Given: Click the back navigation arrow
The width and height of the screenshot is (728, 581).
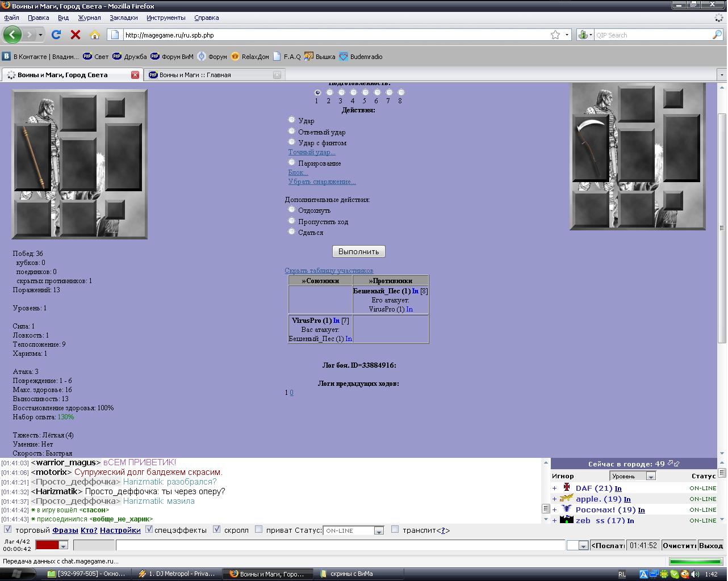Looking at the screenshot, I should click(x=12, y=35).
